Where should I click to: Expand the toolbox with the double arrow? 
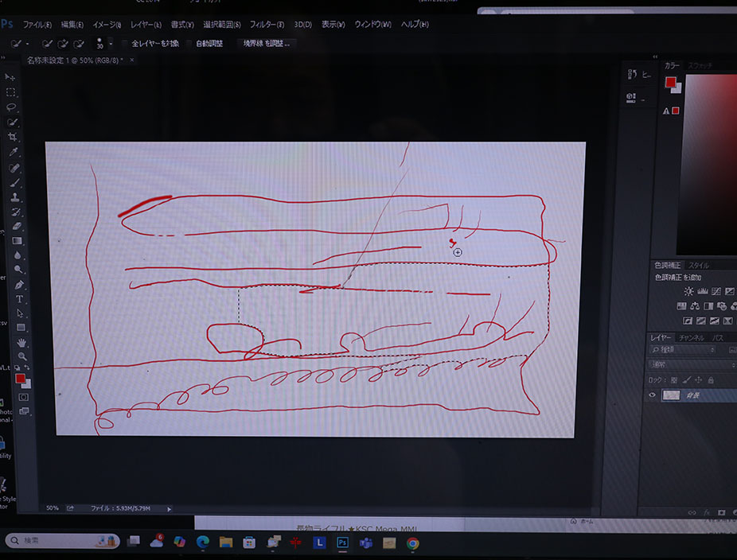click(x=3, y=58)
